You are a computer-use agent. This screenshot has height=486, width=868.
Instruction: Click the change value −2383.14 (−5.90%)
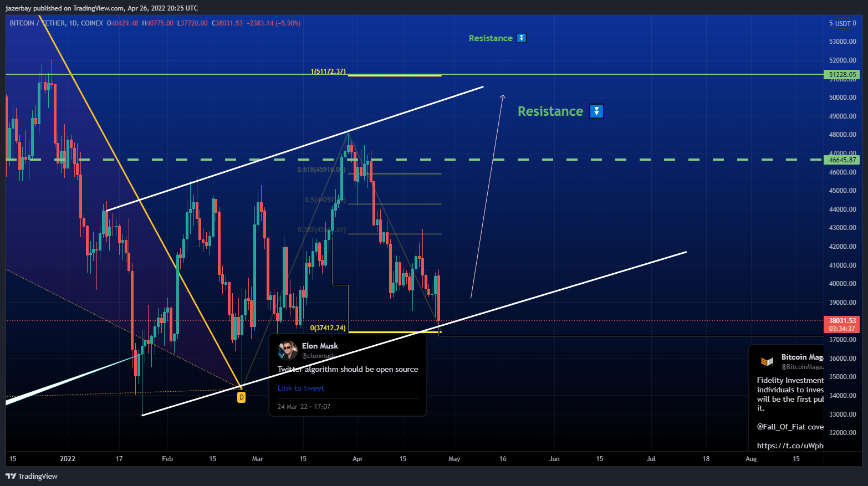273,23
